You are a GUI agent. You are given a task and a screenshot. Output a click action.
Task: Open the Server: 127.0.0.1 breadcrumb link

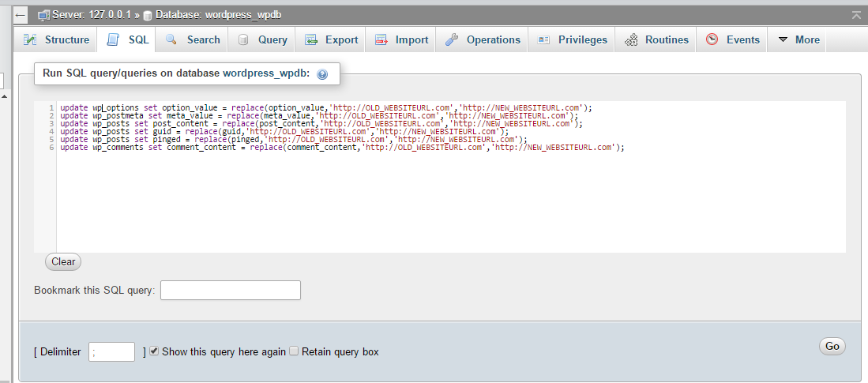(x=92, y=15)
